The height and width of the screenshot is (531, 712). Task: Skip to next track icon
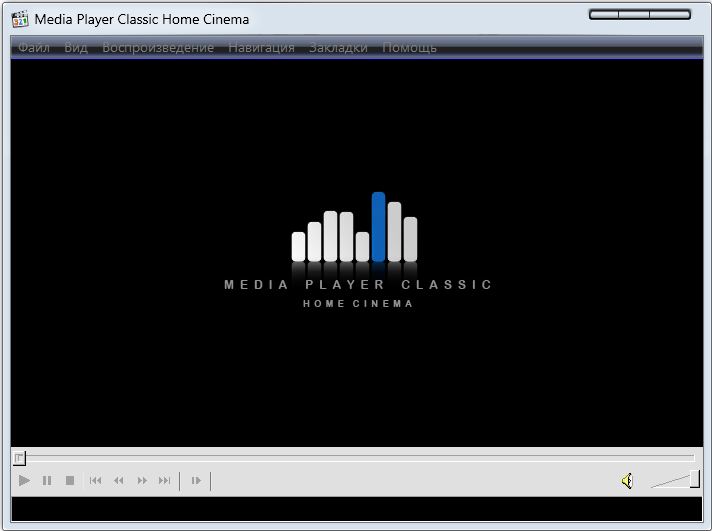coord(164,480)
